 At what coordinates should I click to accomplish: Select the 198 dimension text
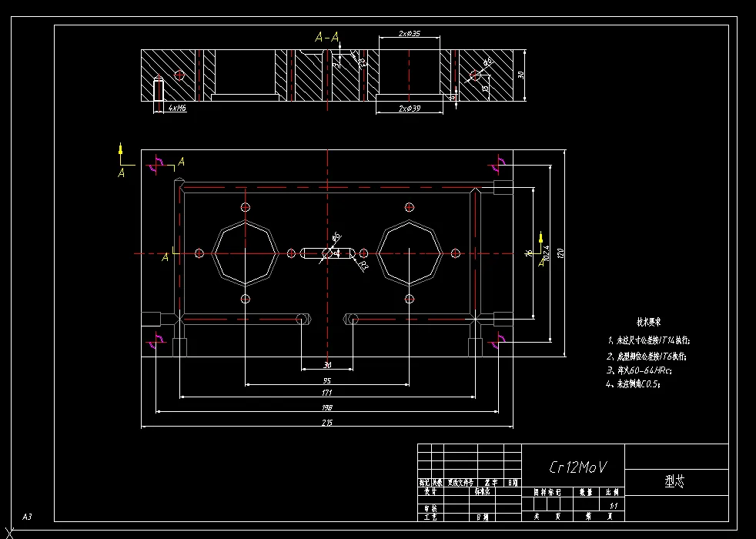click(x=327, y=408)
